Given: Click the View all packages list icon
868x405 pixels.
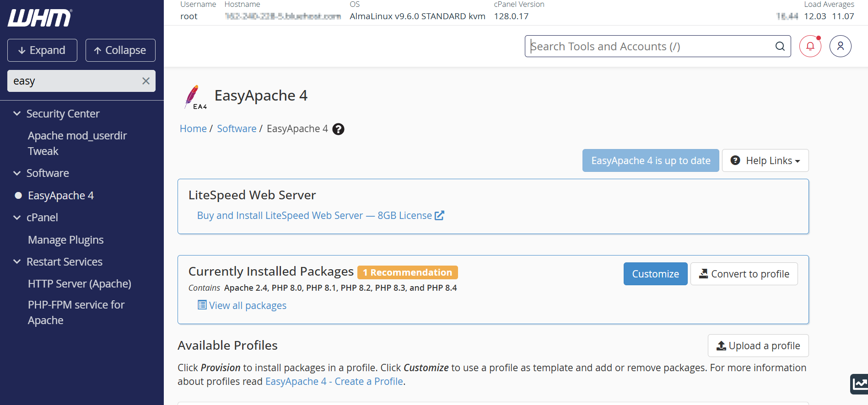Looking at the screenshot, I should pyautogui.click(x=202, y=305).
